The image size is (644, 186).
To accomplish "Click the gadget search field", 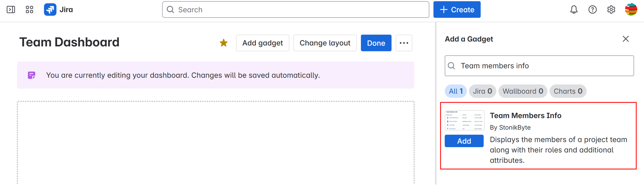I will pos(542,66).
